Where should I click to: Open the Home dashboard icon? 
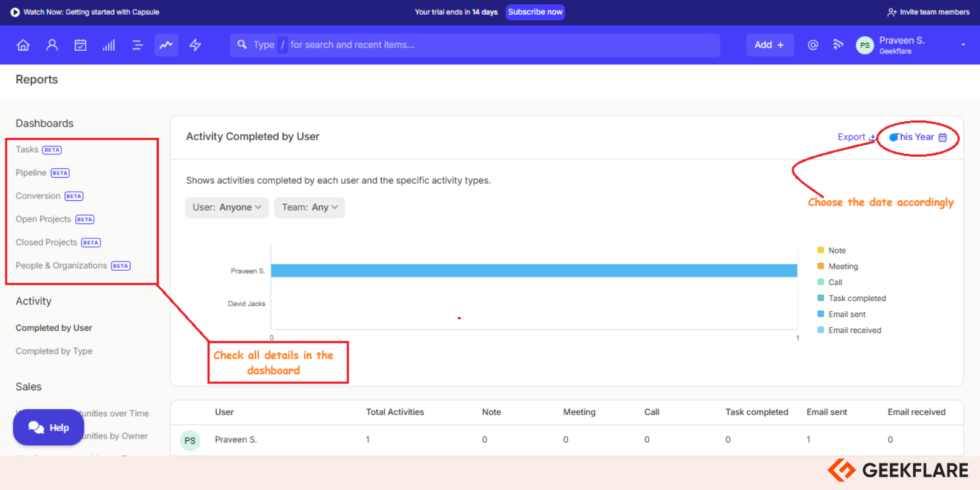23,45
